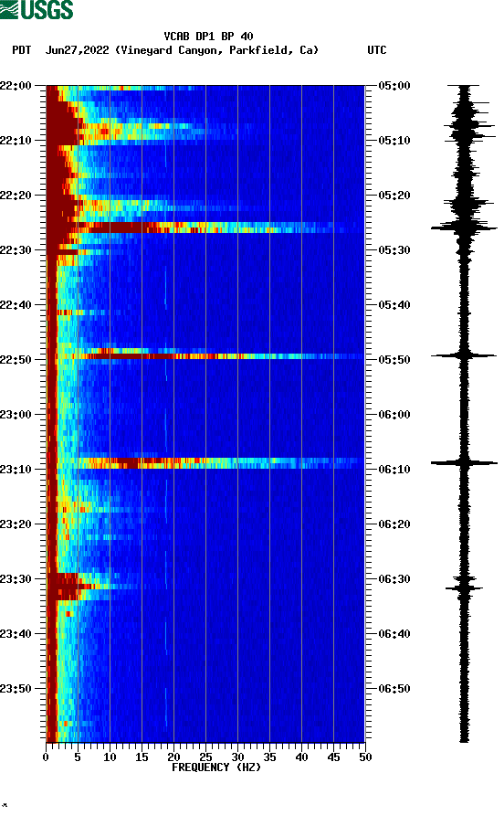Click the 23:30 PDT time label
The height and width of the screenshot is (815, 504).
(16, 579)
